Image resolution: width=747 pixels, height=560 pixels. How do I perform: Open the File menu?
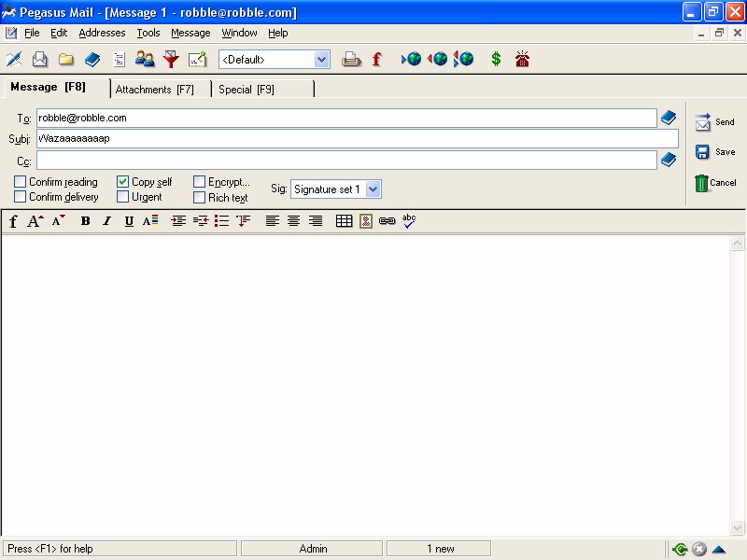click(x=32, y=33)
